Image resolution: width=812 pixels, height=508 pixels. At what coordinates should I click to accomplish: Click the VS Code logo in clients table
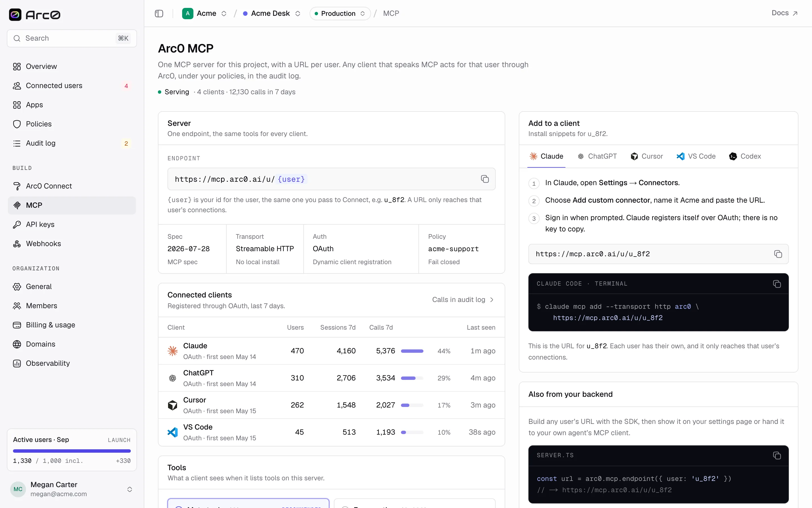click(173, 432)
